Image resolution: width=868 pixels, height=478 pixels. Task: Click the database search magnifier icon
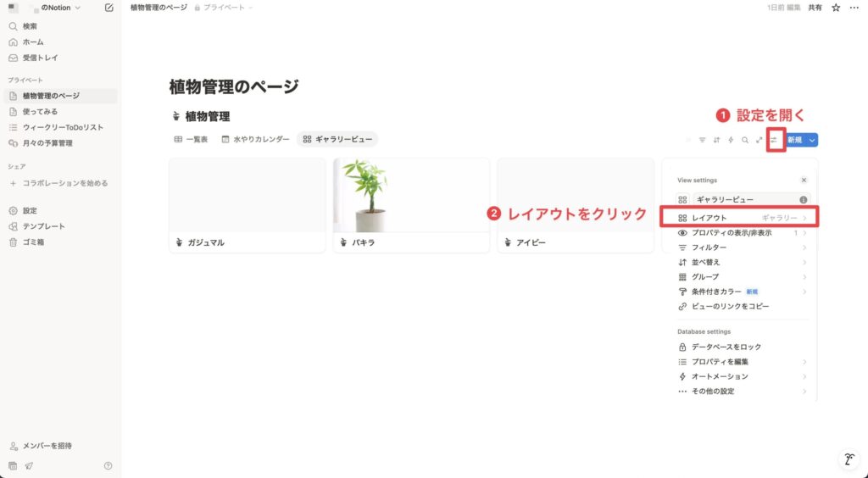[745, 140]
